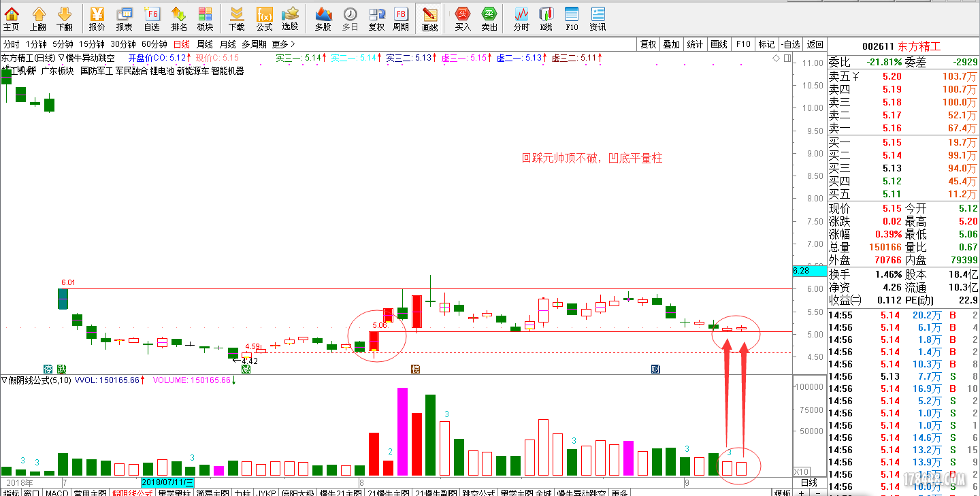Image resolution: width=980 pixels, height=496 pixels.
Task: Click the 返回 back button
Action: [x=815, y=44]
